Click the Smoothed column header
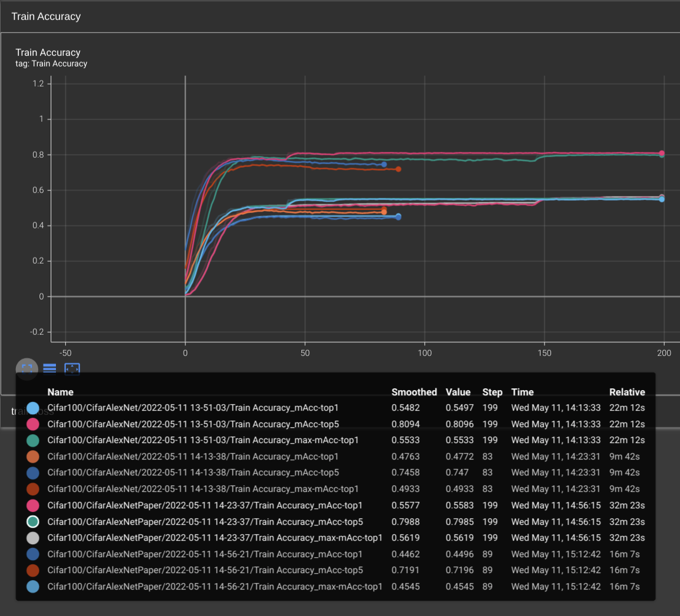The image size is (680, 616). [414, 392]
